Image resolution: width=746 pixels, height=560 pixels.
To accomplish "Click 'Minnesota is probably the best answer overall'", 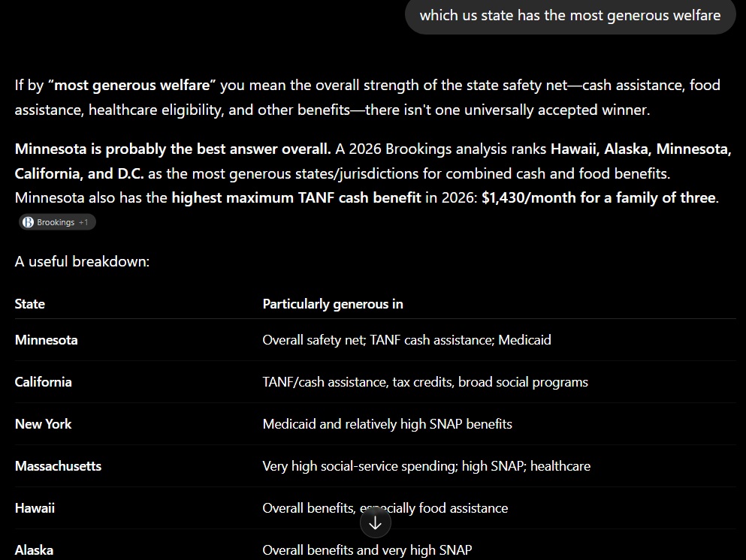I will [x=172, y=149].
